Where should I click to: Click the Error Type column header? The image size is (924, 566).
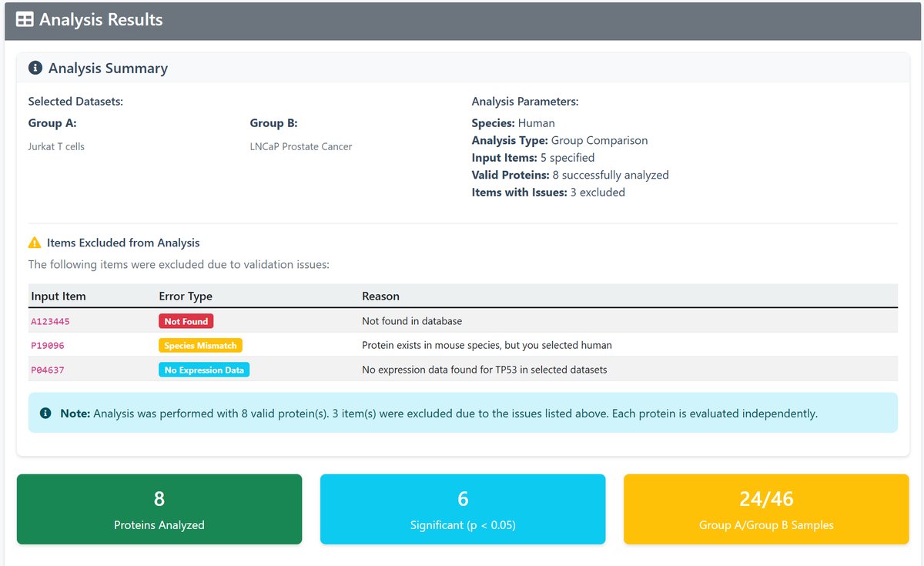186,296
